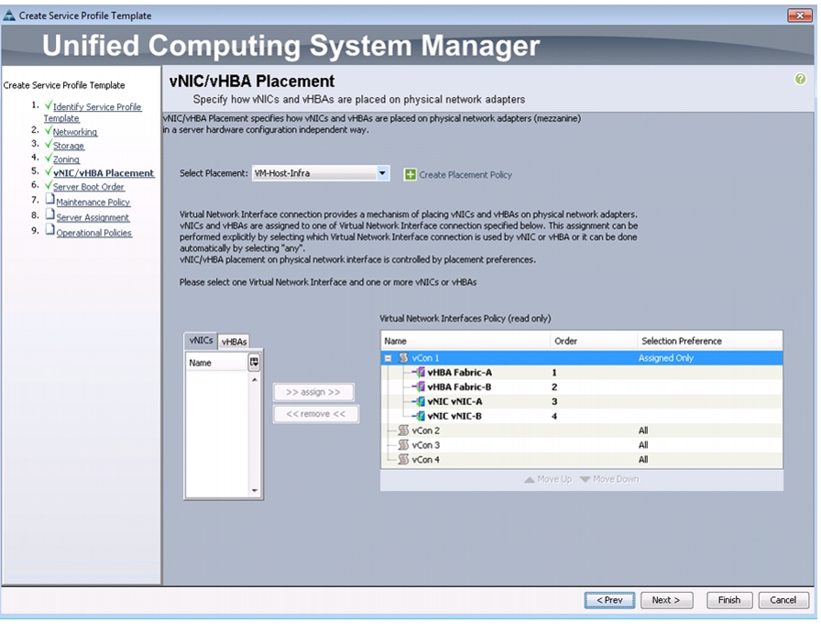This screenshot has width=821, height=644.
Task: Select the vHBA Fabric-B row
Action: (582, 387)
